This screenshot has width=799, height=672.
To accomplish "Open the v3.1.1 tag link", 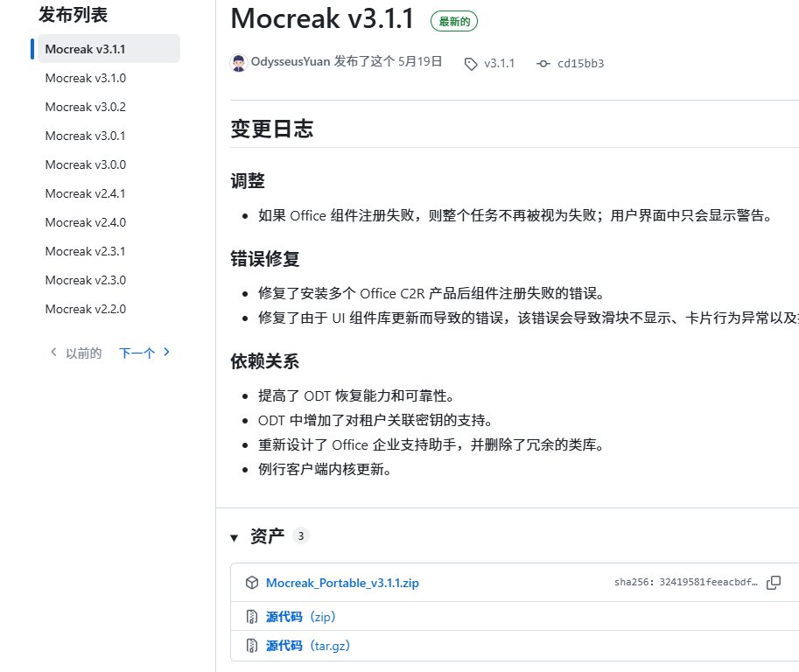I will coord(499,63).
